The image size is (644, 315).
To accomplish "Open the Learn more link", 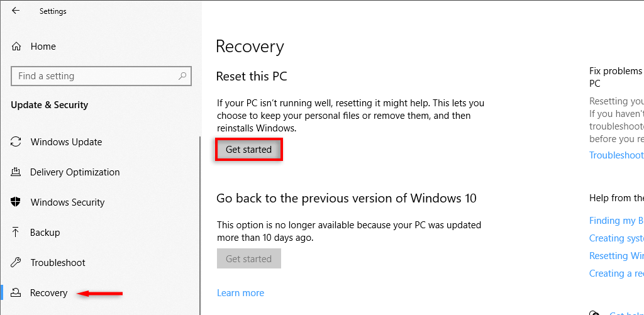I will point(240,293).
